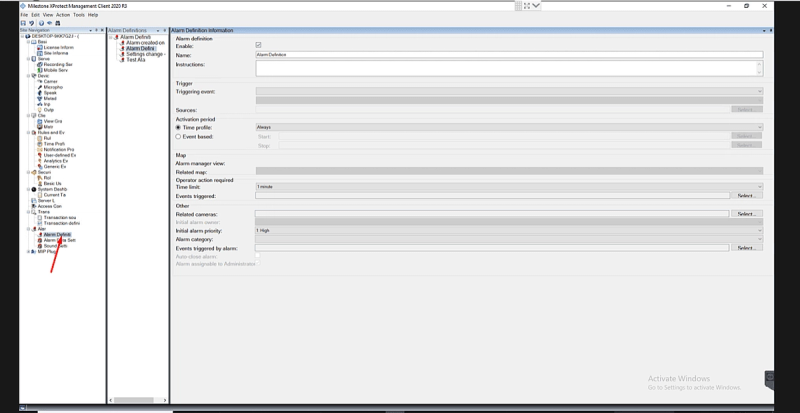The width and height of the screenshot is (800, 413).
Task: Select the Recording Servers icon
Action: click(x=40, y=65)
